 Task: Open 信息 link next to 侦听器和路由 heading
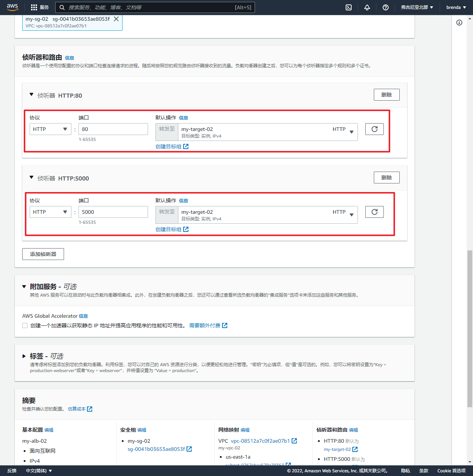(70, 58)
